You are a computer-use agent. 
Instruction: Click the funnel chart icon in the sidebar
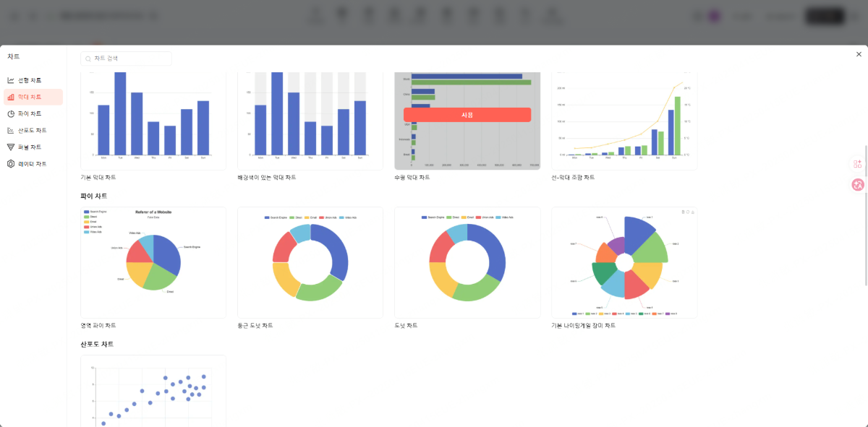(x=11, y=147)
